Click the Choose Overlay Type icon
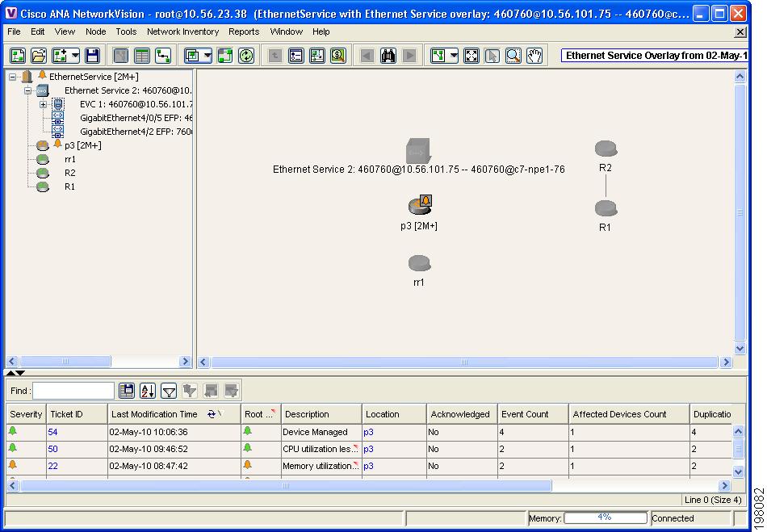The image size is (767, 532). tap(192, 55)
